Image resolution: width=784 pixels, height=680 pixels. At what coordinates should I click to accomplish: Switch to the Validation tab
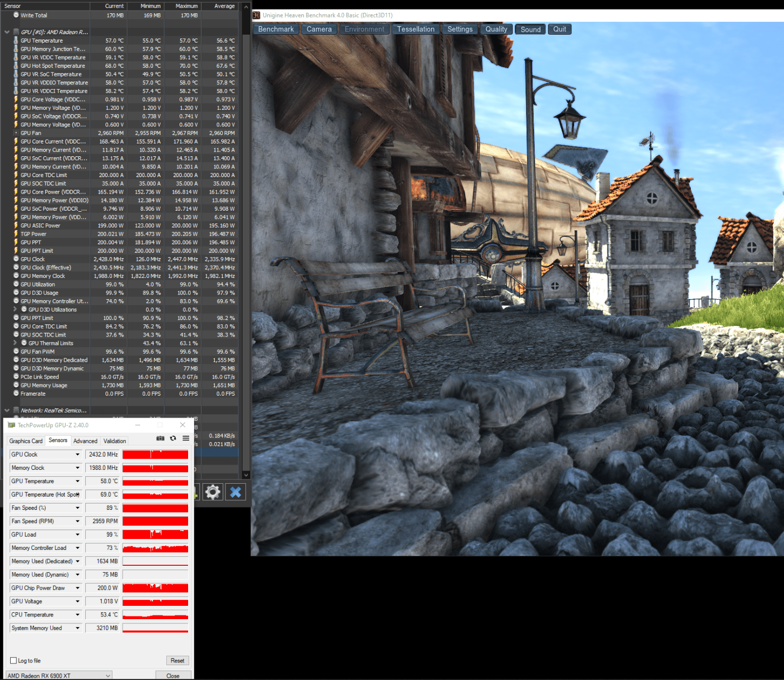[x=115, y=441]
